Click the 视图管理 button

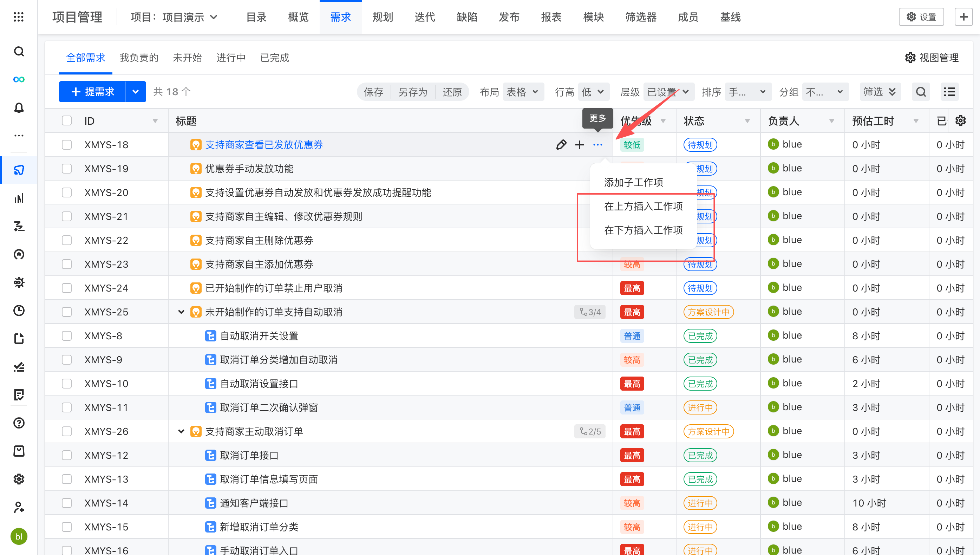pyautogui.click(x=932, y=58)
